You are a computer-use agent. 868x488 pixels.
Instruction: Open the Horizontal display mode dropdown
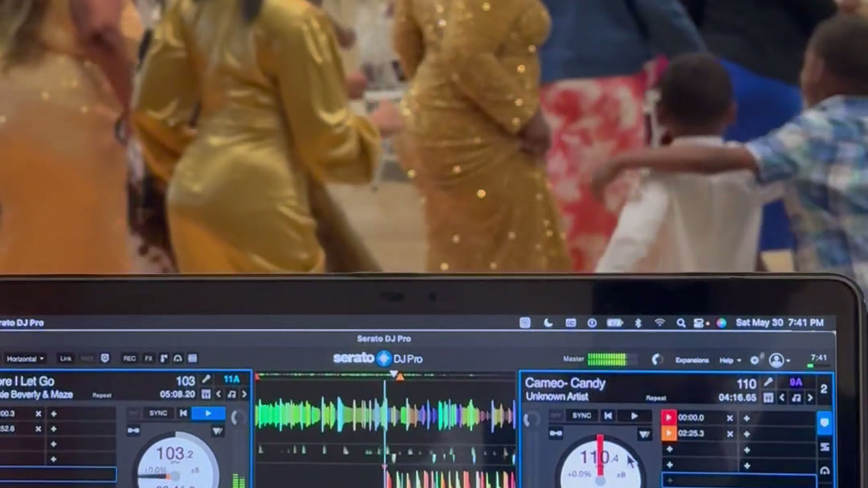[25, 358]
